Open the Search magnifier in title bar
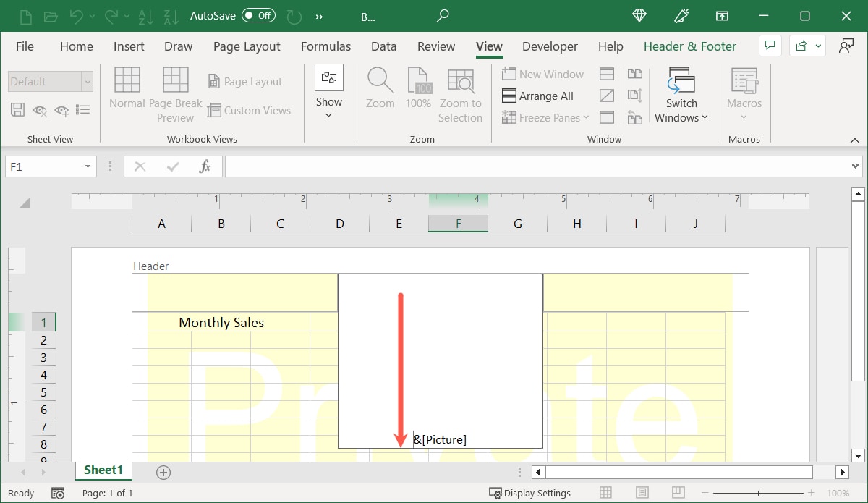This screenshot has height=503, width=868. coord(443,15)
